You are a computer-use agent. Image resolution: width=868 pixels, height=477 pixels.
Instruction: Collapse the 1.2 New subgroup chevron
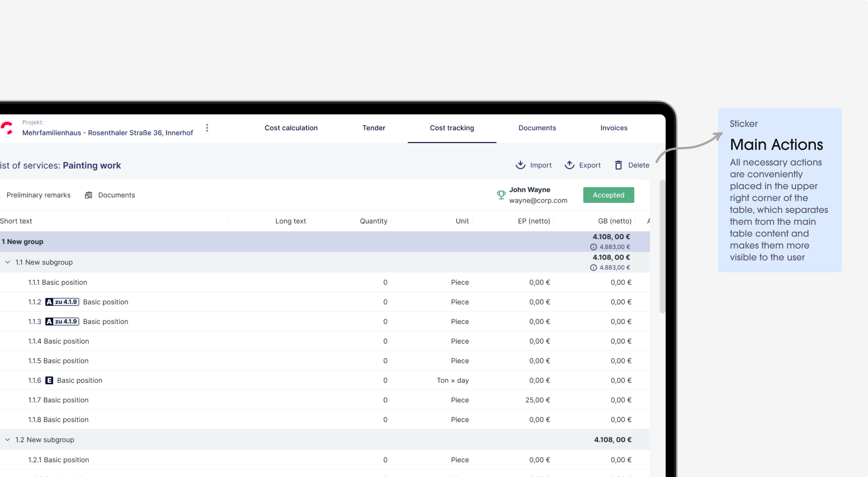(x=7, y=440)
